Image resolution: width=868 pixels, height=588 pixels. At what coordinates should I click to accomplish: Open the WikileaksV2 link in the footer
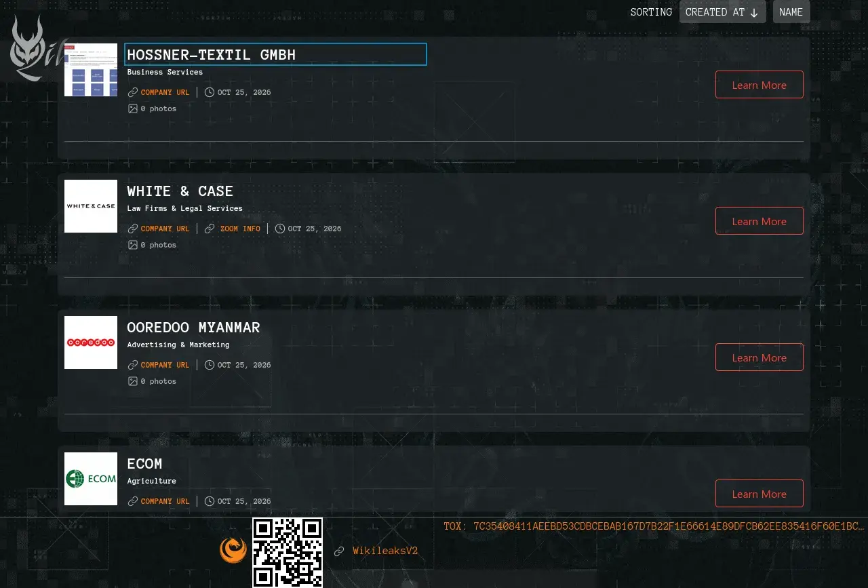tap(385, 551)
